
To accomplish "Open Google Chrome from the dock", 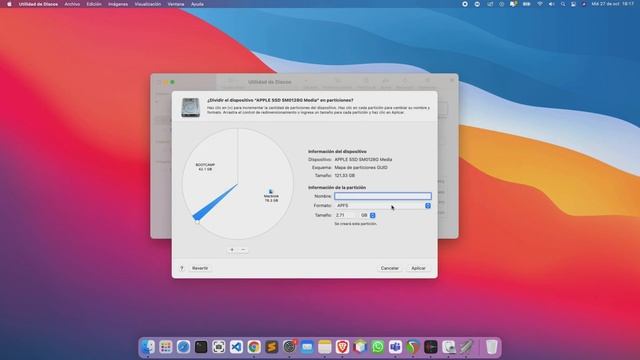I will [x=254, y=347].
